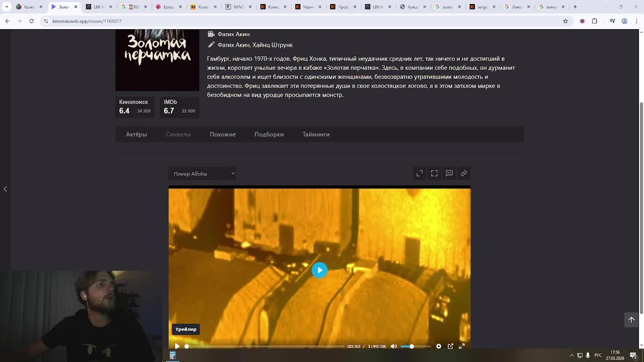Switch to the Чёрн browser tab
Screen dimensions: 644x362
(x=307, y=7)
